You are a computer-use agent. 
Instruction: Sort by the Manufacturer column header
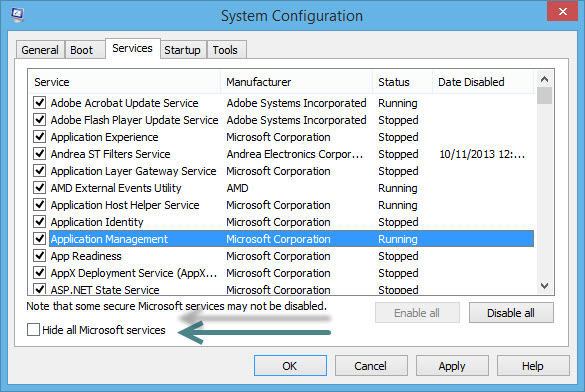[x=297, y=82]
